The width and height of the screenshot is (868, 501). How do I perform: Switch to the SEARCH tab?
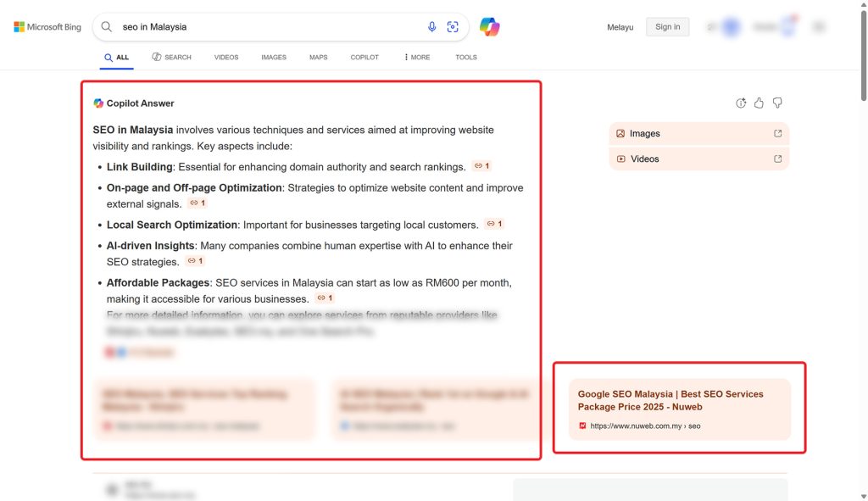[171, 57]
